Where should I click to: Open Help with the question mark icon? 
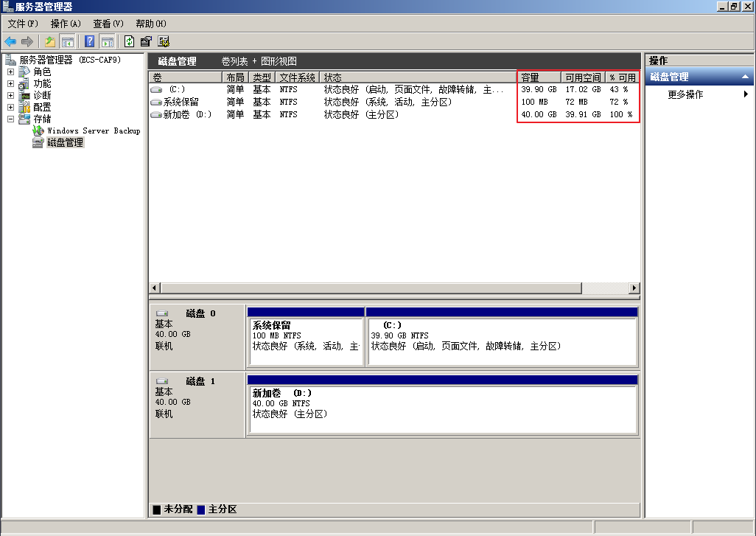click(x=89, y=41)
